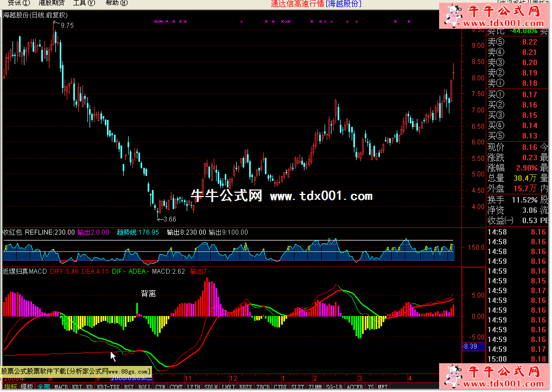Click the MACD:2.62 value

(168, 271)
